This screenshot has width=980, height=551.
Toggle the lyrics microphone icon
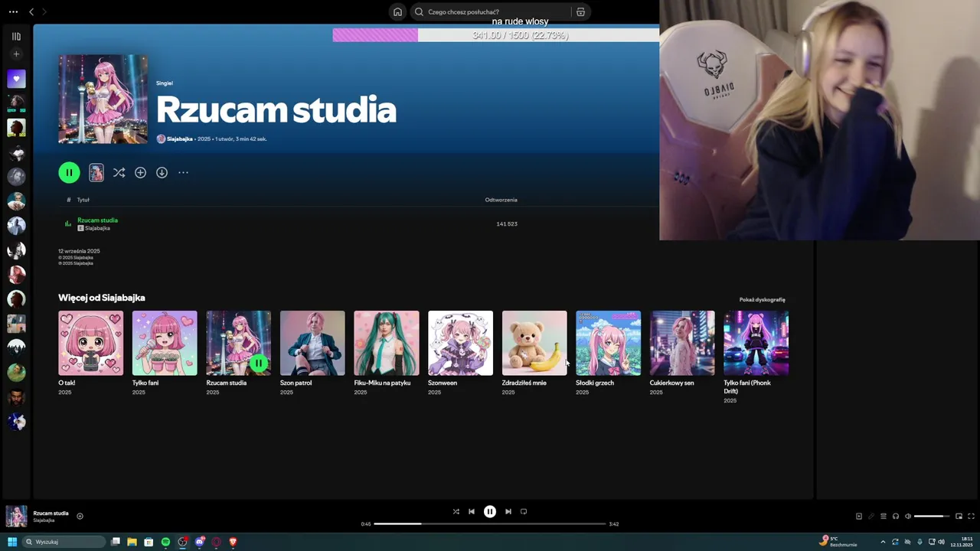pos(871,517)
